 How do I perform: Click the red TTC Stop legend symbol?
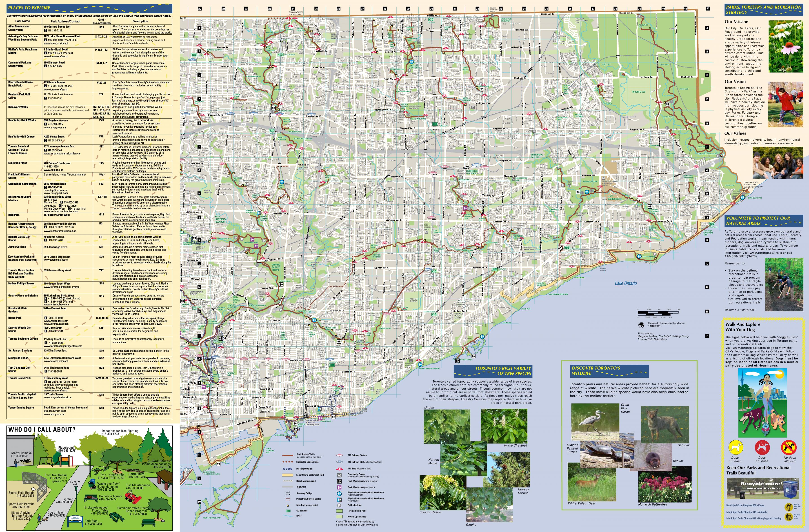340,468
